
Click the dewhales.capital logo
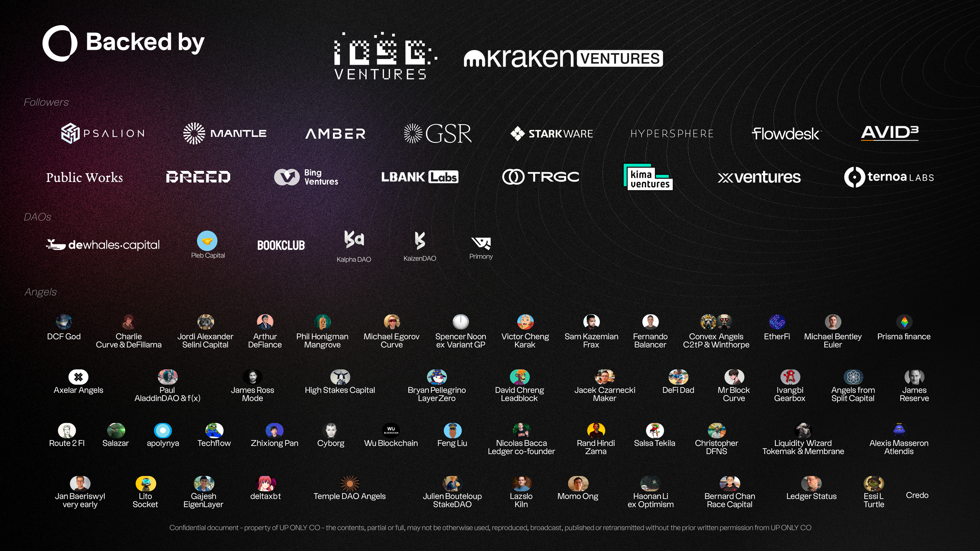(x=103, y=245)
